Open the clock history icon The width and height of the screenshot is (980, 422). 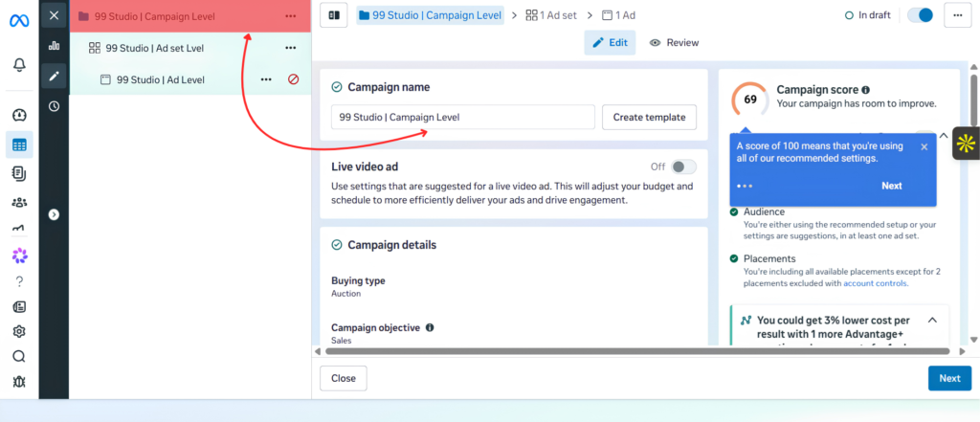[54, 106]
